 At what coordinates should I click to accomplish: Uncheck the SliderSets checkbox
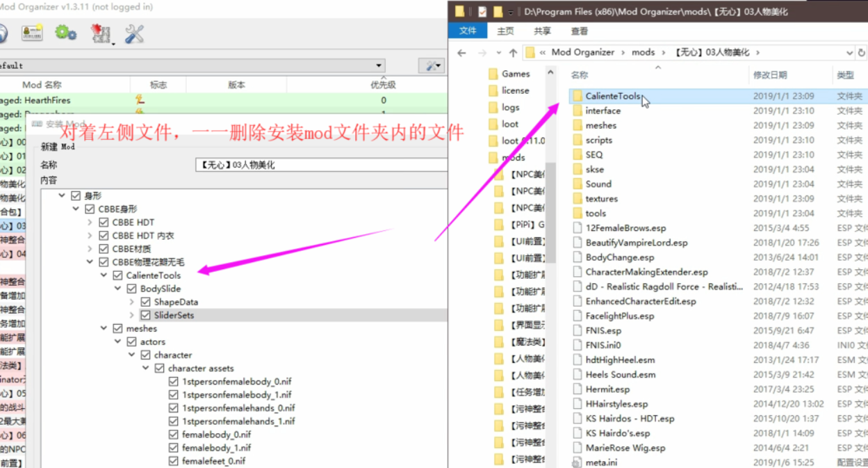click(145, 315)
